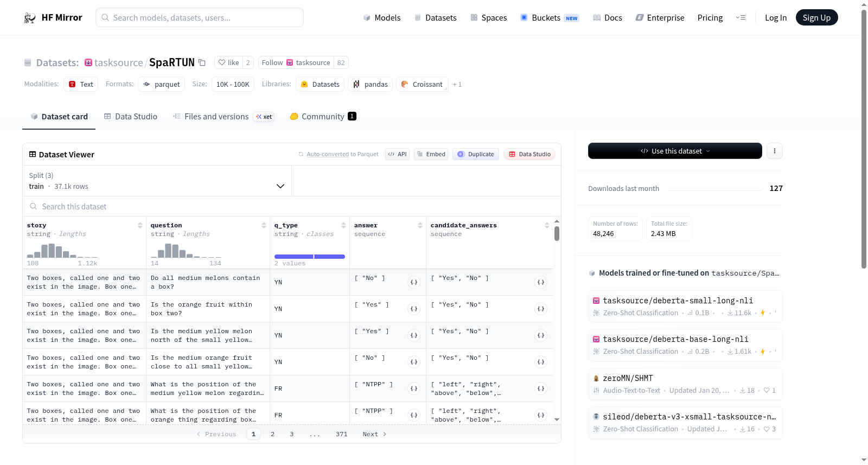The image size is (868, 465).
Task: Sort the question column
Action: click(x=264, y=225)
